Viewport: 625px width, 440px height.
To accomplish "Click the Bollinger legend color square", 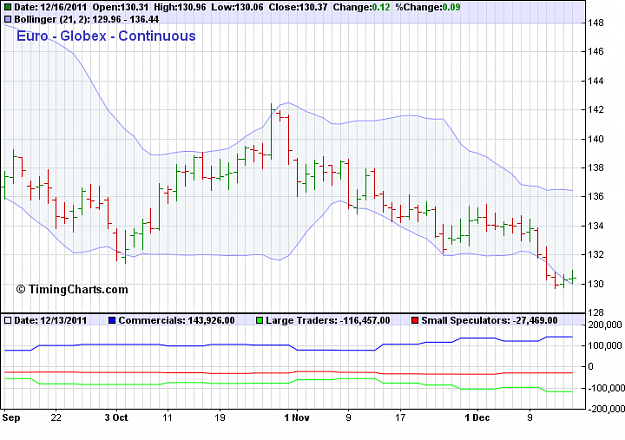I will (8, 19).
